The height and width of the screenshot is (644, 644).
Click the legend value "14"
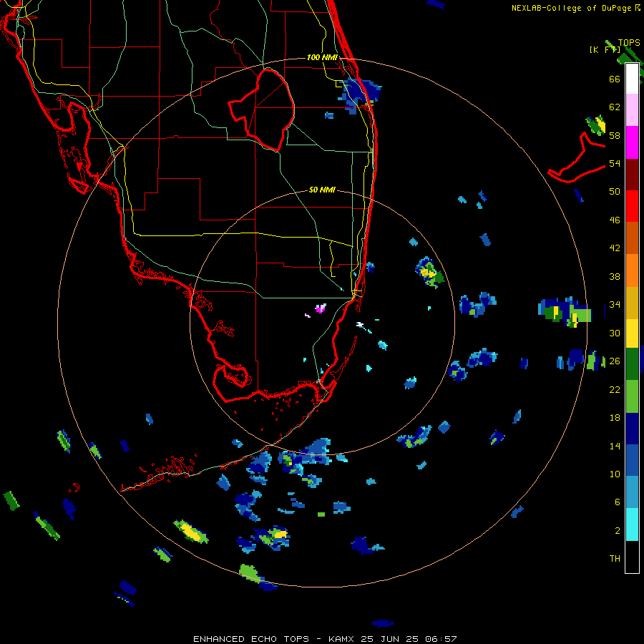(x=615, y=446)
